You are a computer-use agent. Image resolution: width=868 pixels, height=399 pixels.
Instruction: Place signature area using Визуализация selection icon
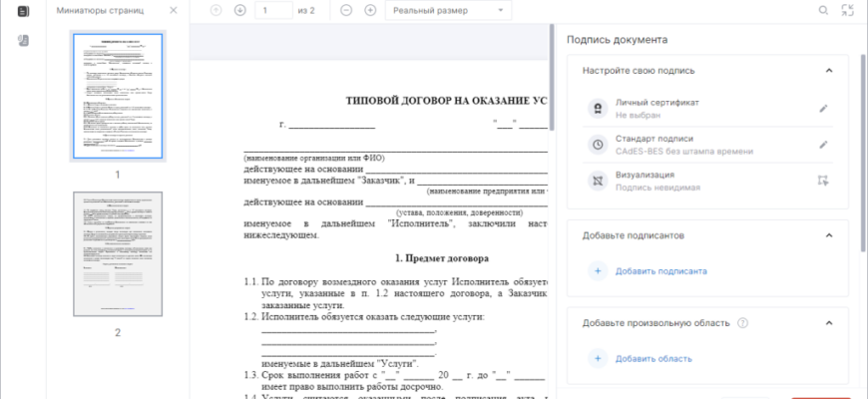click(823, 181)
